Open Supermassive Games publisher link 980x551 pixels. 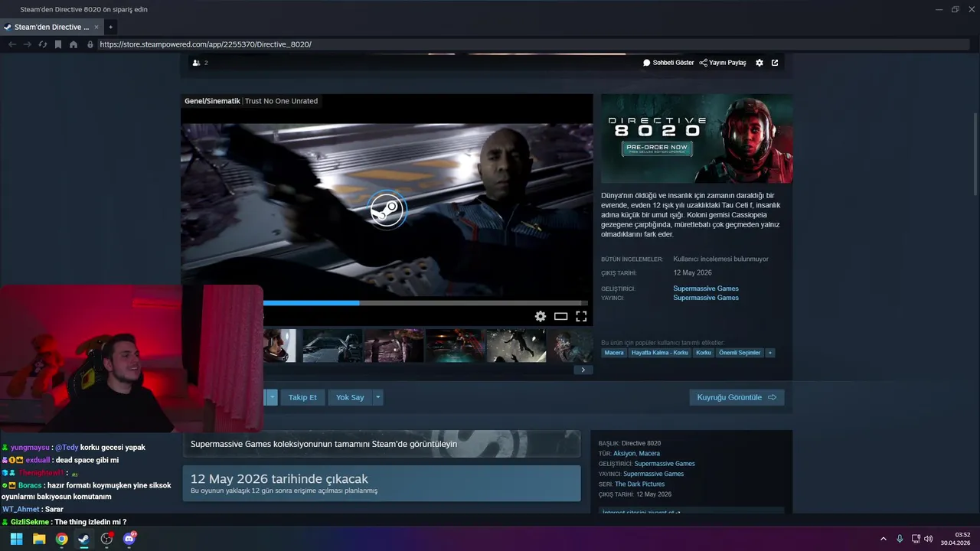coord(706,298)
